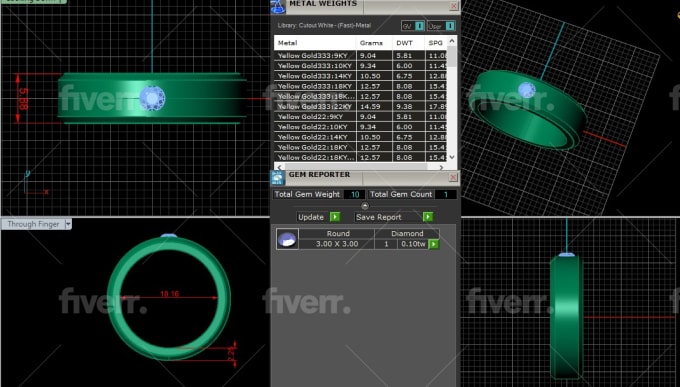Select the ring in the side view
This screenshot has width=680, height=387.
point(566,317)
